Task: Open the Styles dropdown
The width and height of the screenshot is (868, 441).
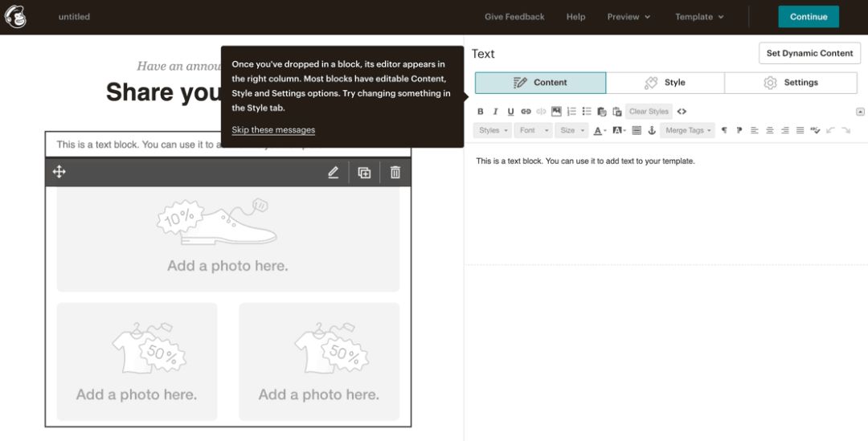Action: pyautogui.click(x=493, y=131)
